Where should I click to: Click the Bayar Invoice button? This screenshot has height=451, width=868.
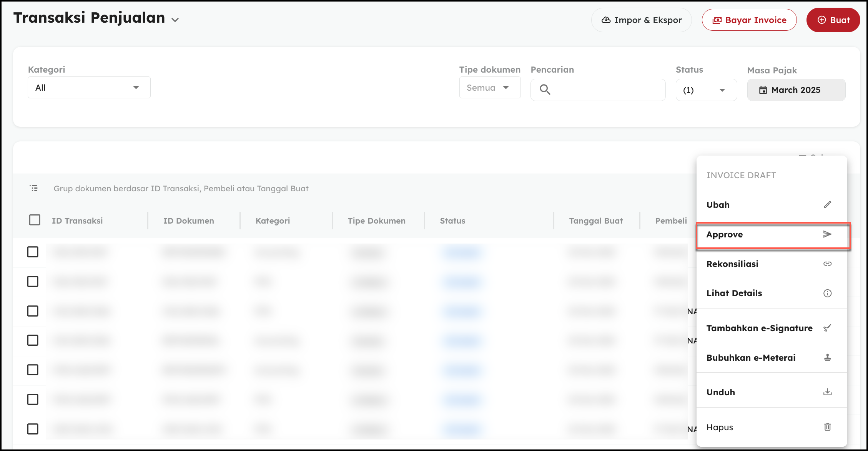click(749, 20)
